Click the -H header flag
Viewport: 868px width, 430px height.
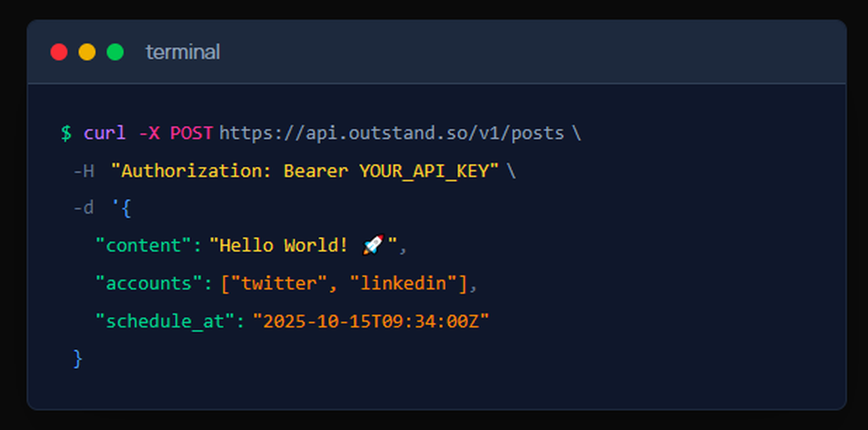point(83,171)
